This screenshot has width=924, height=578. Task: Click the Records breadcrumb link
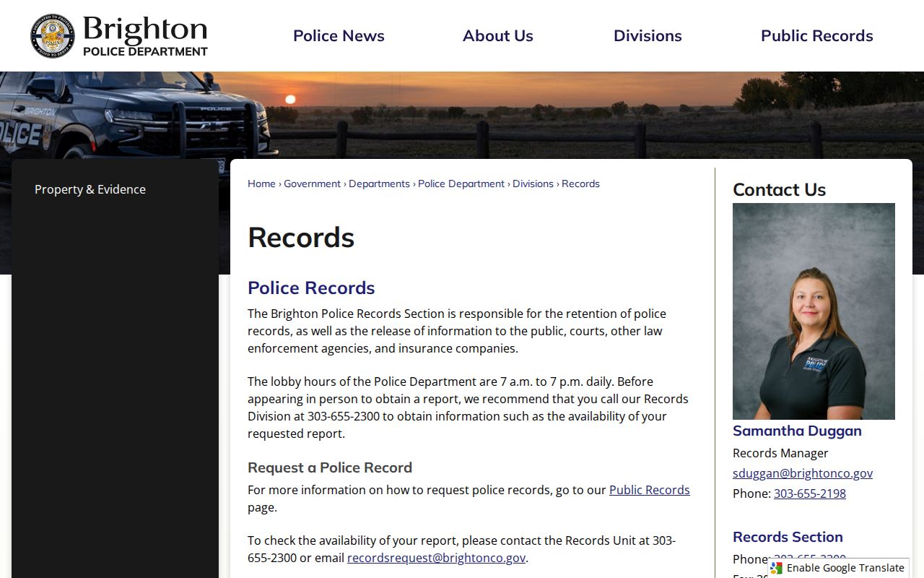coord(580,184)
